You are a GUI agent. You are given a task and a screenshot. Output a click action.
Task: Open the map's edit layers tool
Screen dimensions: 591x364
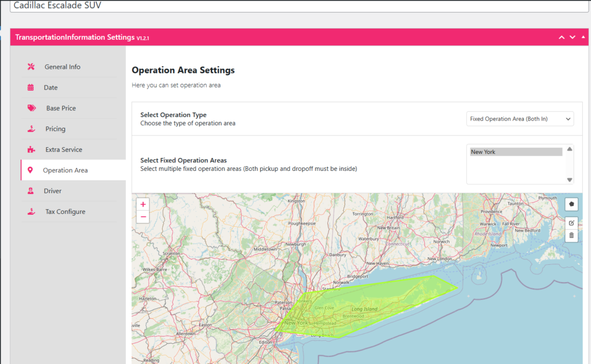[x=571, y=223]
